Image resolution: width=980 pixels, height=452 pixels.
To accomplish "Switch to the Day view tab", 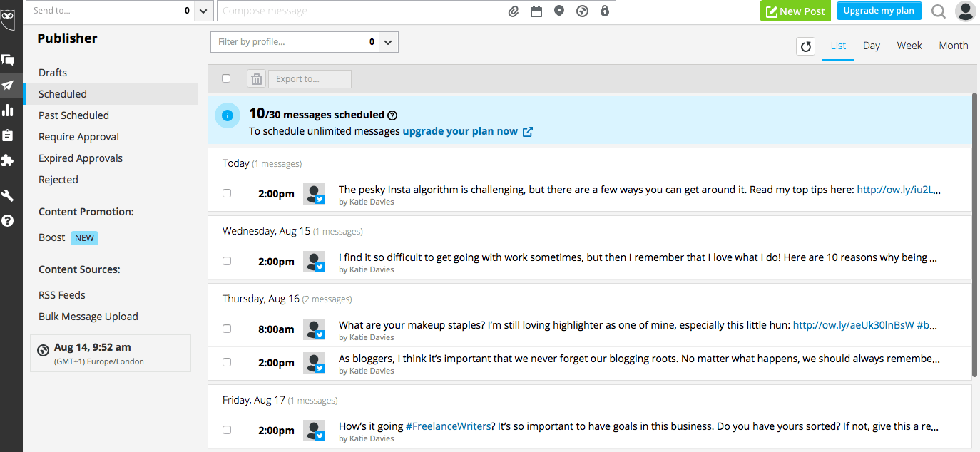I will 871,46.
